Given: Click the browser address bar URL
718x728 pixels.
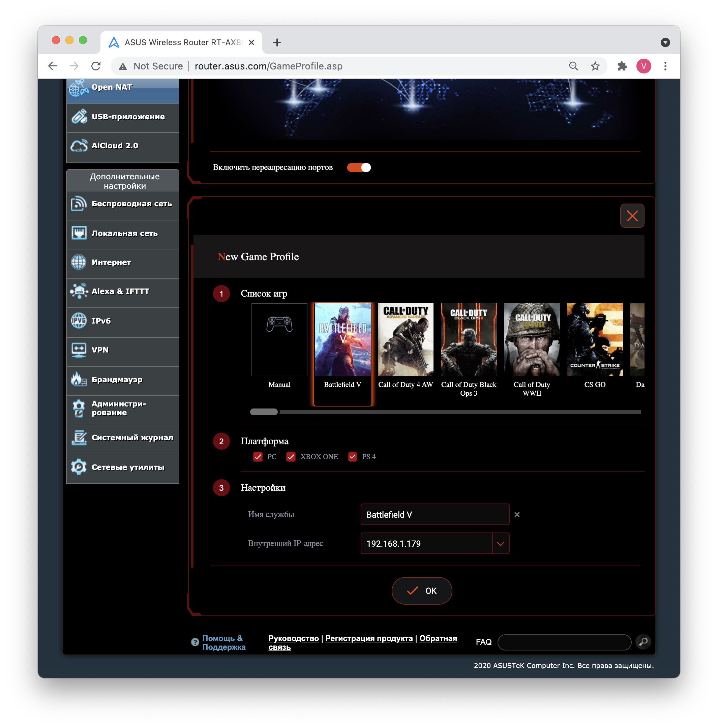Looking at the screenshot, I should [x=268, y=66].
